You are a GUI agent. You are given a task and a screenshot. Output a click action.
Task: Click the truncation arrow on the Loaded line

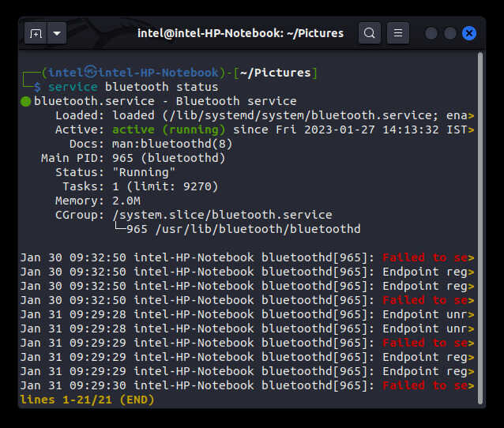point(471,115)
